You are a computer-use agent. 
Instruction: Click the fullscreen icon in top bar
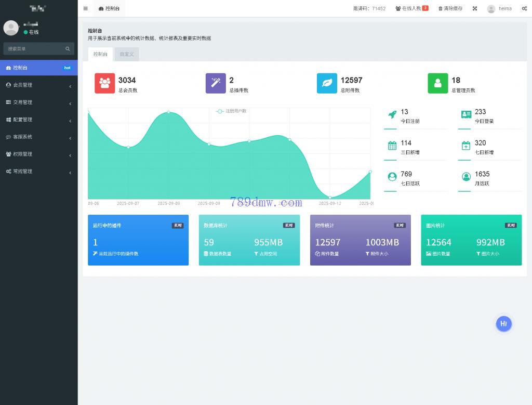475,8
